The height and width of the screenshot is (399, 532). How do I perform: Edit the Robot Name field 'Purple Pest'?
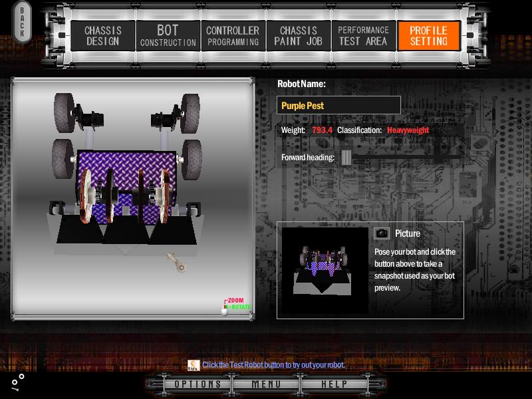(338, 105)
